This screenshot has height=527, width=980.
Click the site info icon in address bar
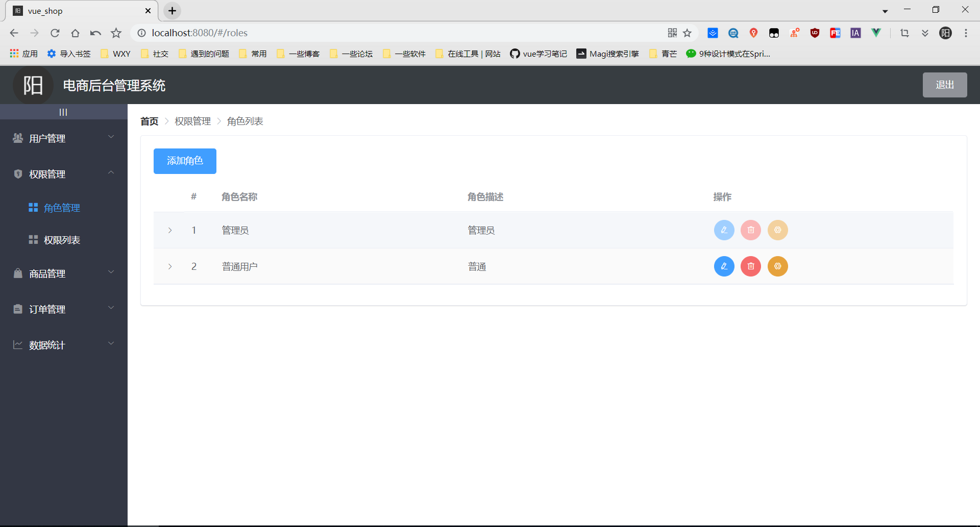coord(141,33)
